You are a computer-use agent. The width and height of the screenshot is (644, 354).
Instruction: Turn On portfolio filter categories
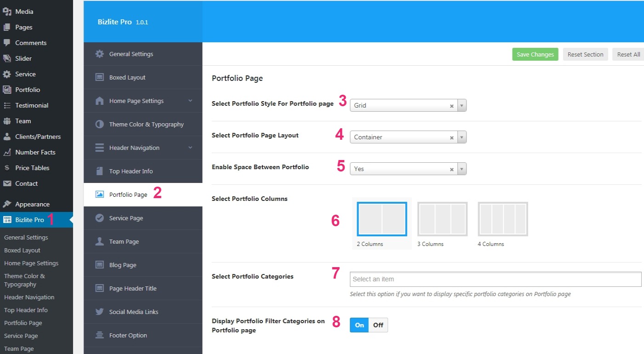(x=359, y=325)
